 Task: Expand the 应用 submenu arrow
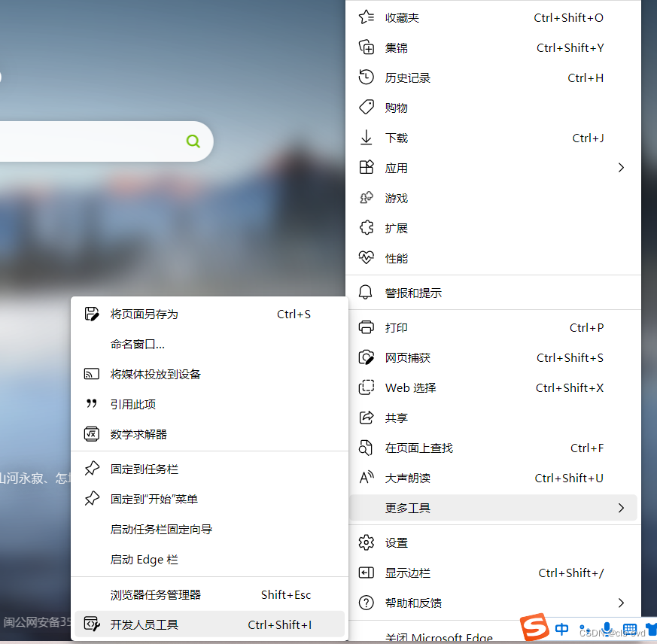click(622, 168)
